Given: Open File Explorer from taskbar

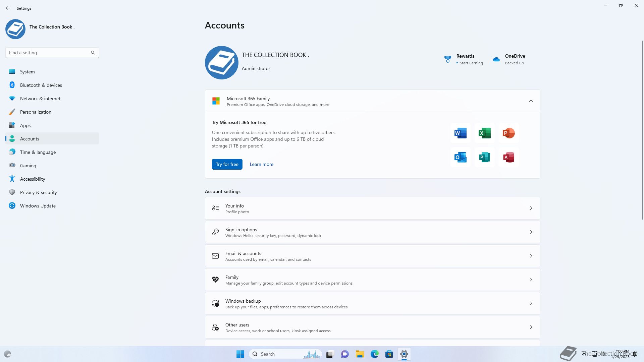Looking at the screenshot, I should pos(360,354).
